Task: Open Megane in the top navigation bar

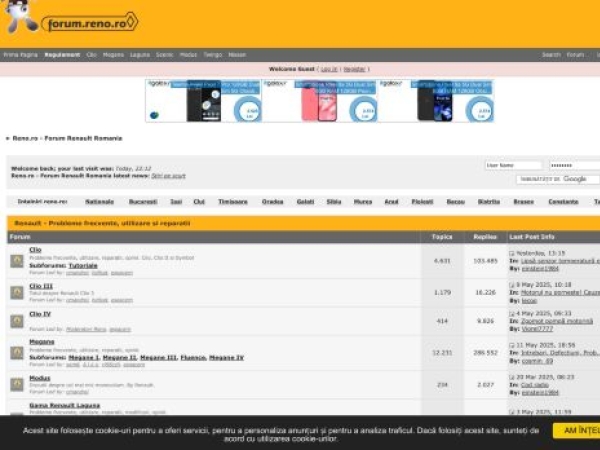Action: pos(113,55)
